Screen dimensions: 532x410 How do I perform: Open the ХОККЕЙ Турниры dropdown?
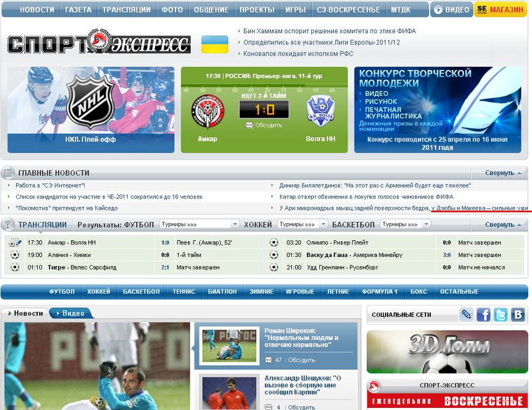coord(303,224)
